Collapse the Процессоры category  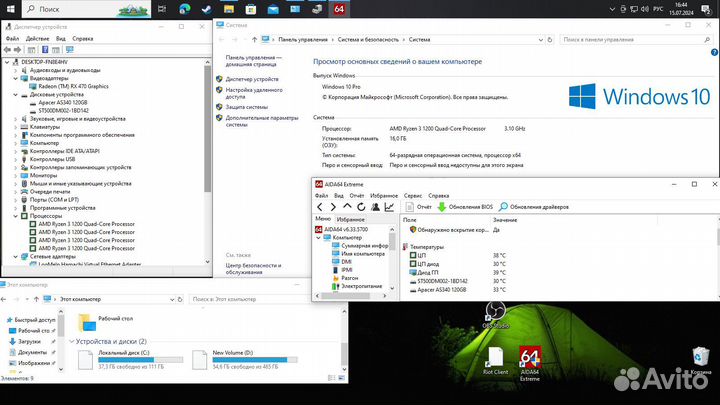coord(16,216)
